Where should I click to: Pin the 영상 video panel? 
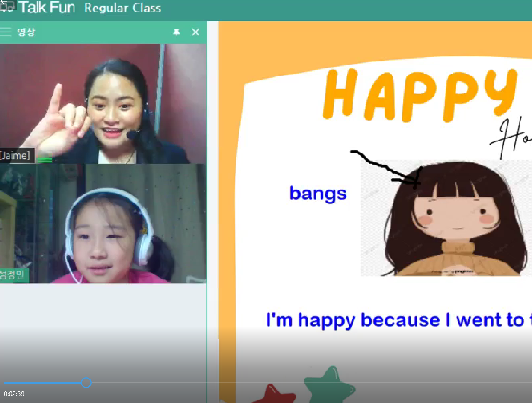coord(176,32)
